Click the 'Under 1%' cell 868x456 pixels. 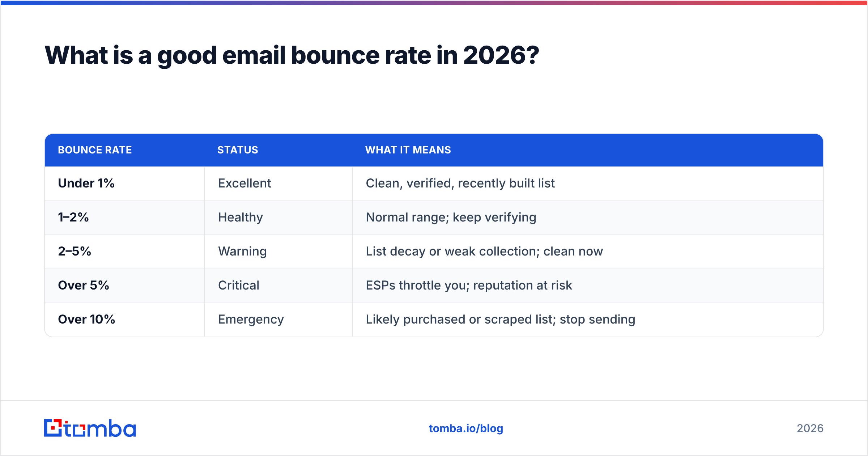click(124, 183)
